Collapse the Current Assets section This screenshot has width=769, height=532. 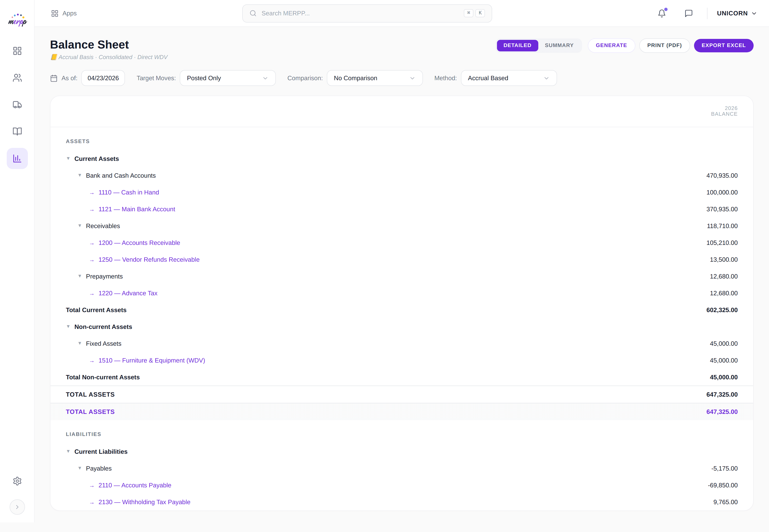click(69, 159)
